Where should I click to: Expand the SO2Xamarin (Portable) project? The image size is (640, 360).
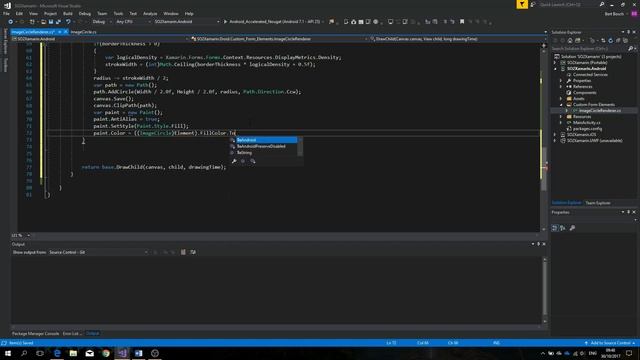point(555,63)
